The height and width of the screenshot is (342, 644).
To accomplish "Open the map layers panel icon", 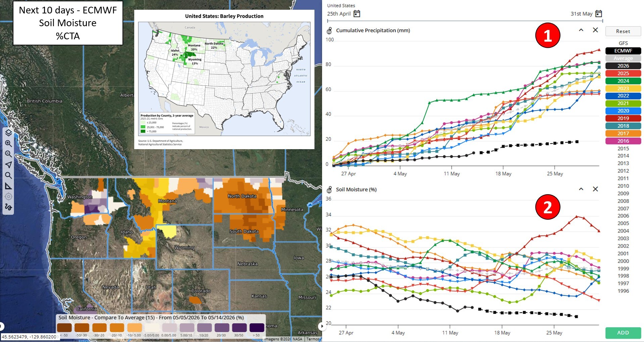I will click(x=8, y=133).
